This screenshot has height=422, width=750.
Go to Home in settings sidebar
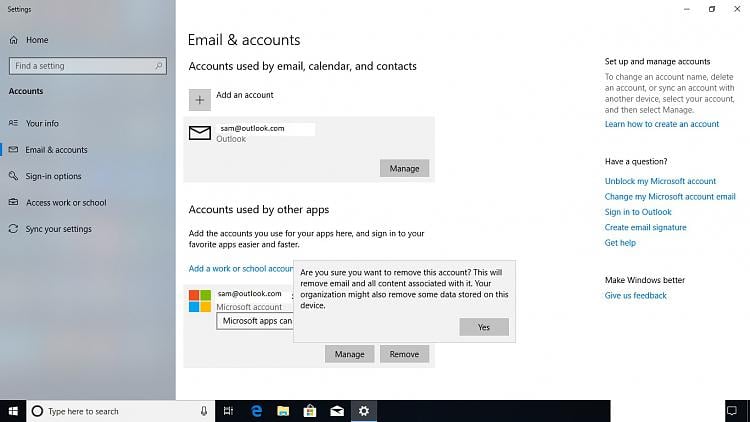coord(37,40)
